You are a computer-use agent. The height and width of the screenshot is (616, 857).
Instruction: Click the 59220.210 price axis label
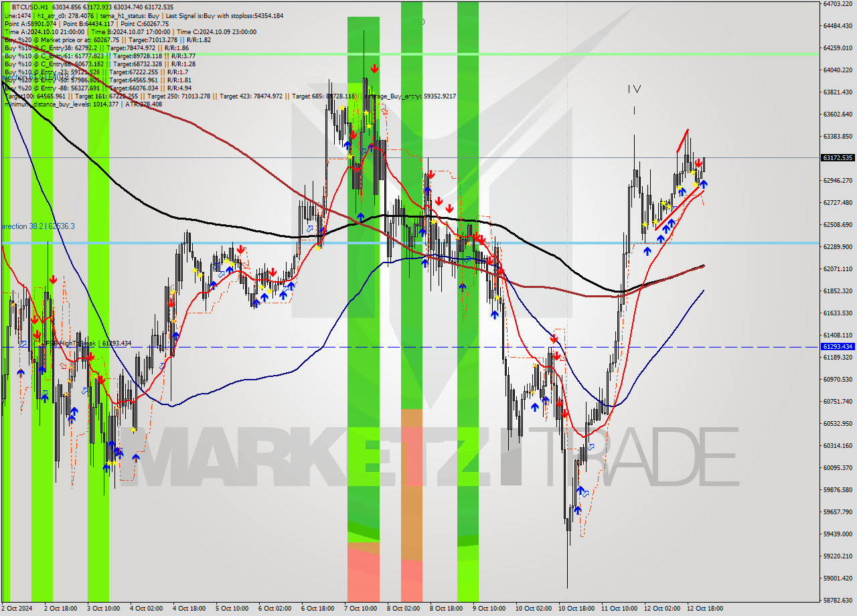pyautogui.click(x=837, y=556)
